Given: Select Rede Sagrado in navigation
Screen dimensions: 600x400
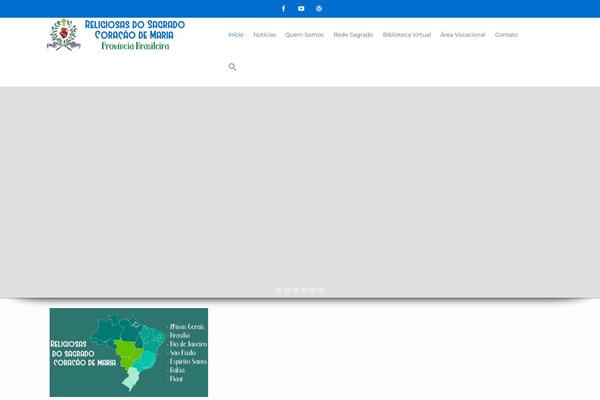Looking at the screenshot, I should coord(353,35).
